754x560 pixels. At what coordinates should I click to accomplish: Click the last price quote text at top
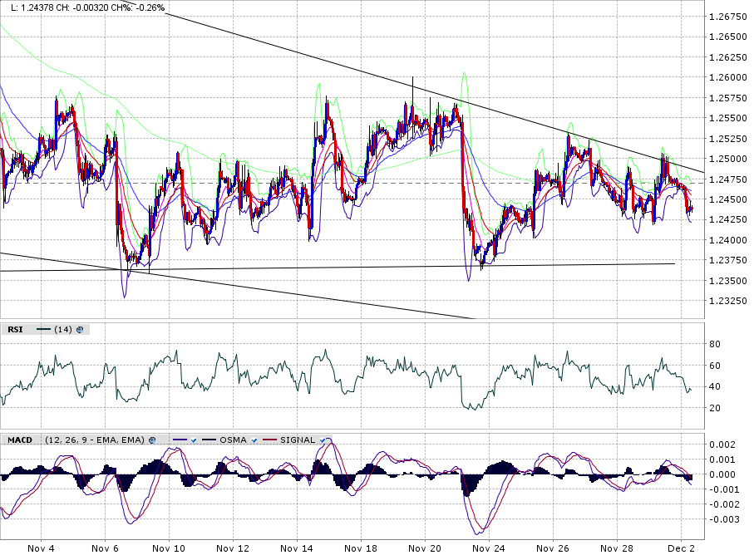coord(87,7)
